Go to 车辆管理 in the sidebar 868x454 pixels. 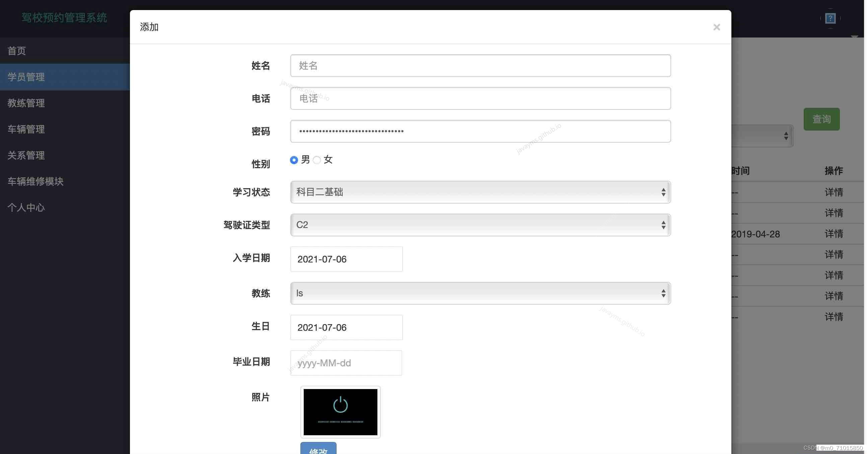pyautogui.click(x=26, y=129)
